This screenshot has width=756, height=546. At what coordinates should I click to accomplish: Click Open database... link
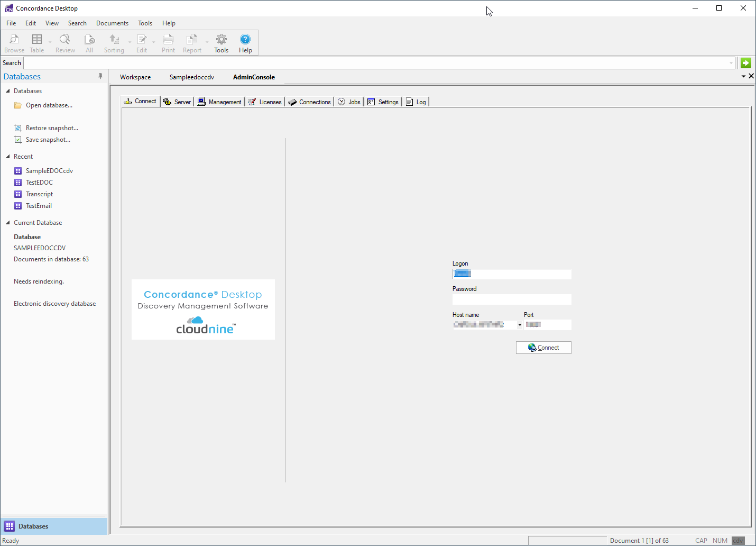49,105
